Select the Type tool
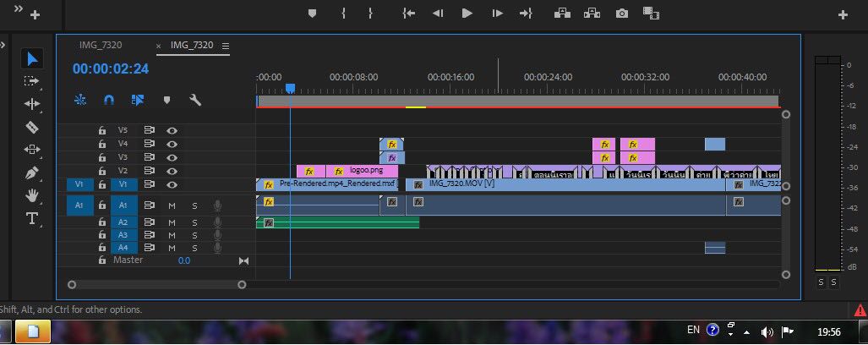This screenshot has height=345, width=868. coord(32,218)
